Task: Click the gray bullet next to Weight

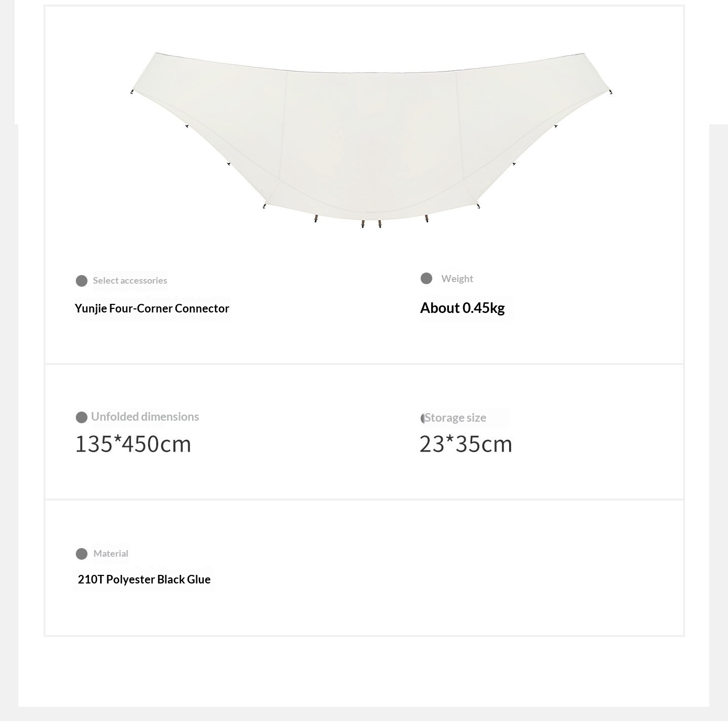Action: click(x=426, y=279)
